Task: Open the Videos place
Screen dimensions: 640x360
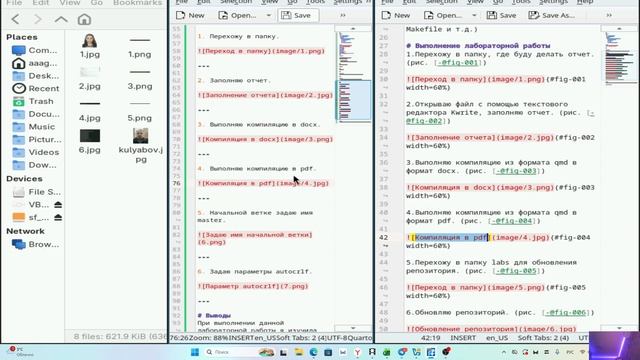Action: 35,152
